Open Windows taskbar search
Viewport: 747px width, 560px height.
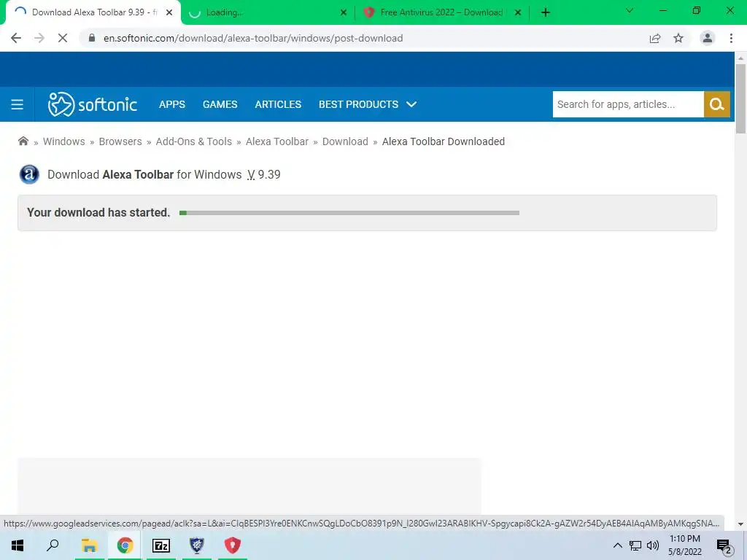(x=53, y=545)
